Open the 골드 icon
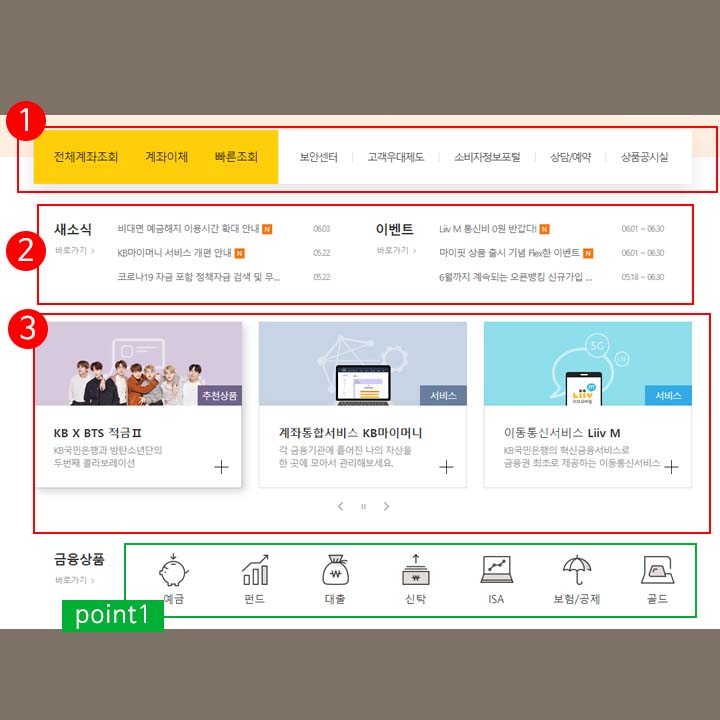Image resolution: width=720 pixels, height=720 pixels. point(657,570)
